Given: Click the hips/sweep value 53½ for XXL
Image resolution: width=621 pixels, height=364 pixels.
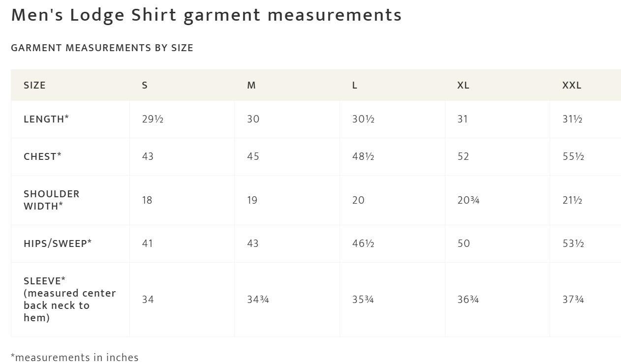Looking at the screenshot, I should [x=573, y=243].
